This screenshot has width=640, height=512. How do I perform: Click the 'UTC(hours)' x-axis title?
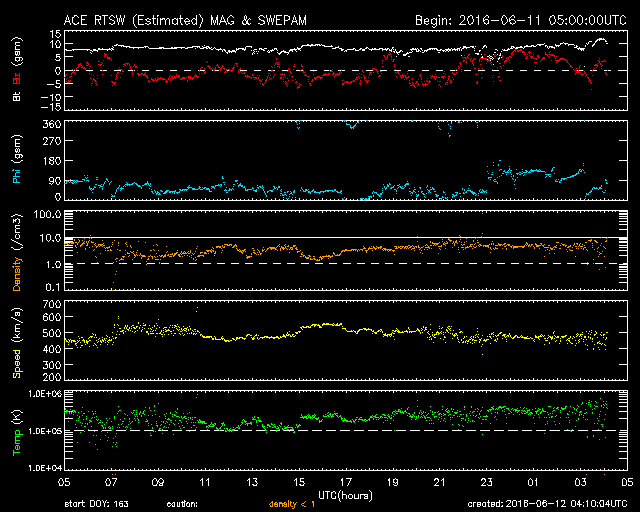coord(345,496)
